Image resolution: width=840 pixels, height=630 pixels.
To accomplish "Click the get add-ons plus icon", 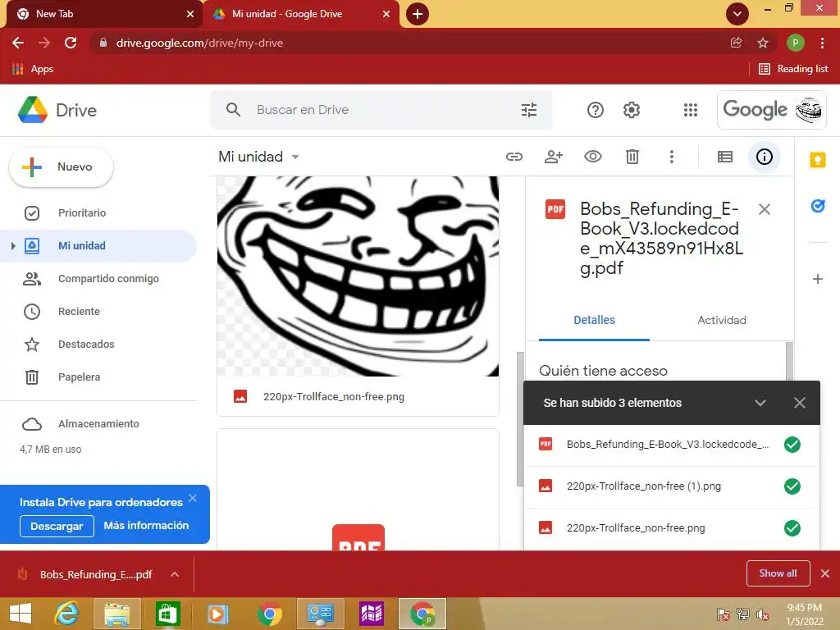I will 818,279.
